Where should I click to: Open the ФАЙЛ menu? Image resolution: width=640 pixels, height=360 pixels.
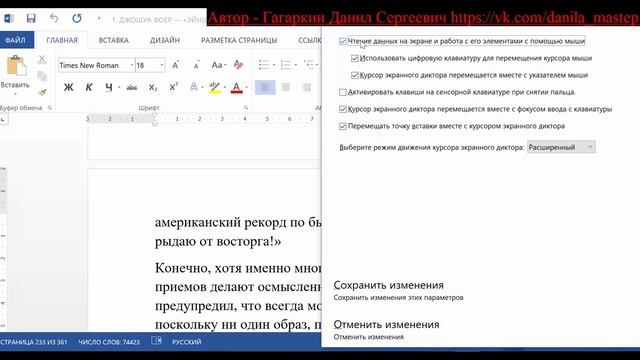tap(16, 40)
